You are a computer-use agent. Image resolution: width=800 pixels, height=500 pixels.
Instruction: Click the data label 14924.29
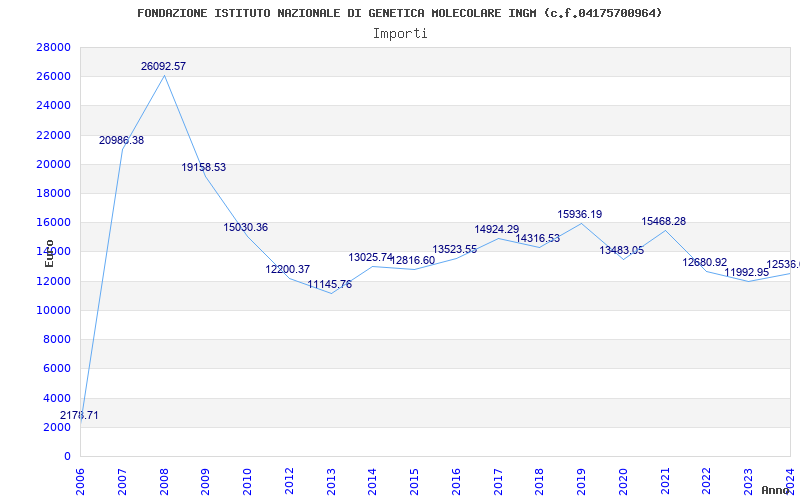click(x=496, y=230)
